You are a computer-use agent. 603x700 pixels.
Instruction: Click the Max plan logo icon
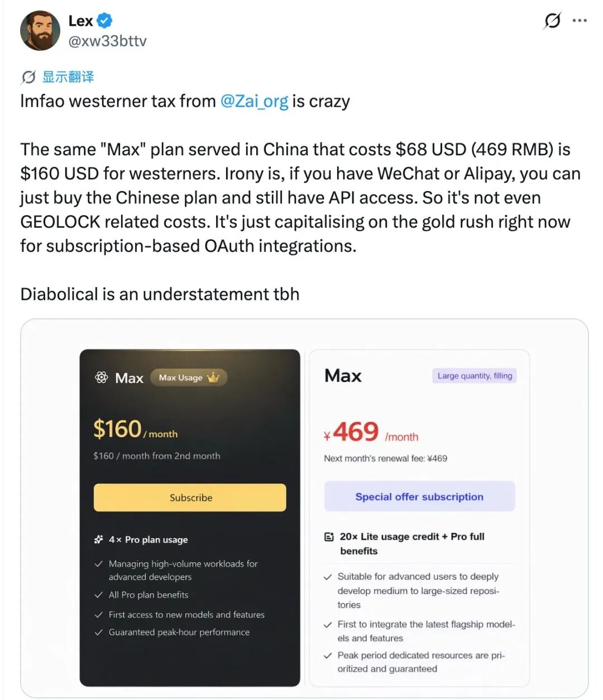(x=102, y=378)
